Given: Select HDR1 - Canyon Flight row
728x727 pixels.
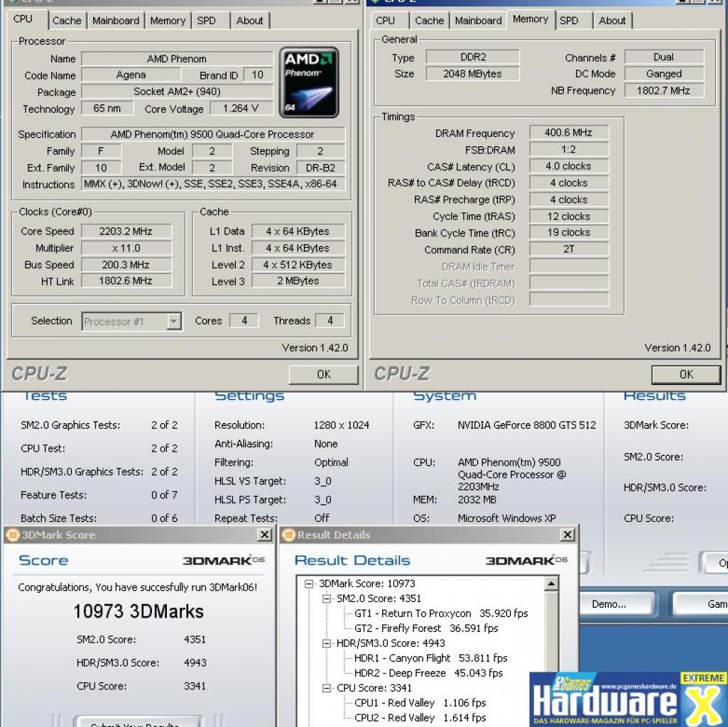Looking at the screenshot, I should coord(430,658).
